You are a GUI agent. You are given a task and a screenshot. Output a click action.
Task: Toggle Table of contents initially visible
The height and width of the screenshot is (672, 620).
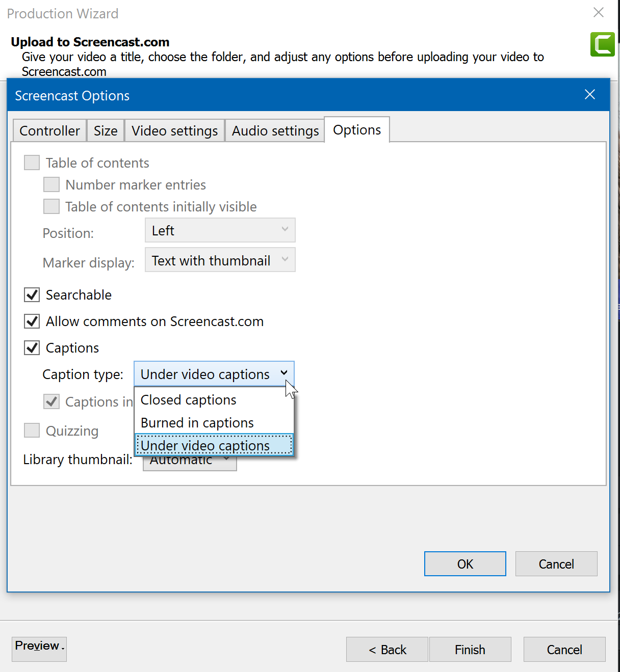click(51, 206)
